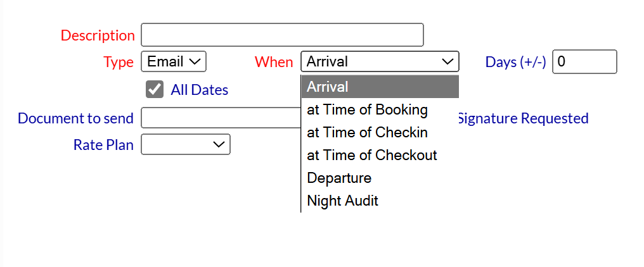
Task: Collapse the When dropdown showing Arrival
Action: (x=380, y=61)
